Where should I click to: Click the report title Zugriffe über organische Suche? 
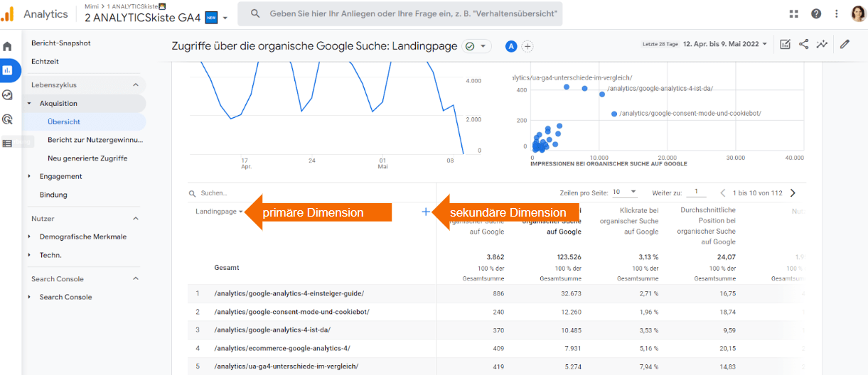(314, 46)
